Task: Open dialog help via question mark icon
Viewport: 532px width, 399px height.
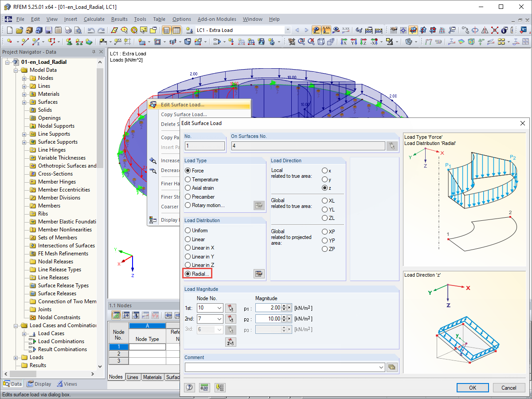Action: (189, 387)
